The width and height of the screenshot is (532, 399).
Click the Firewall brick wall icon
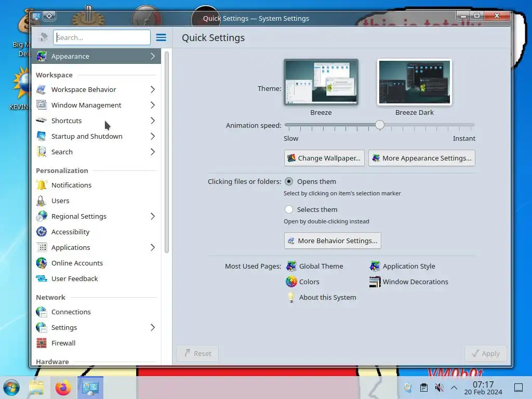(x=42, y=343)
